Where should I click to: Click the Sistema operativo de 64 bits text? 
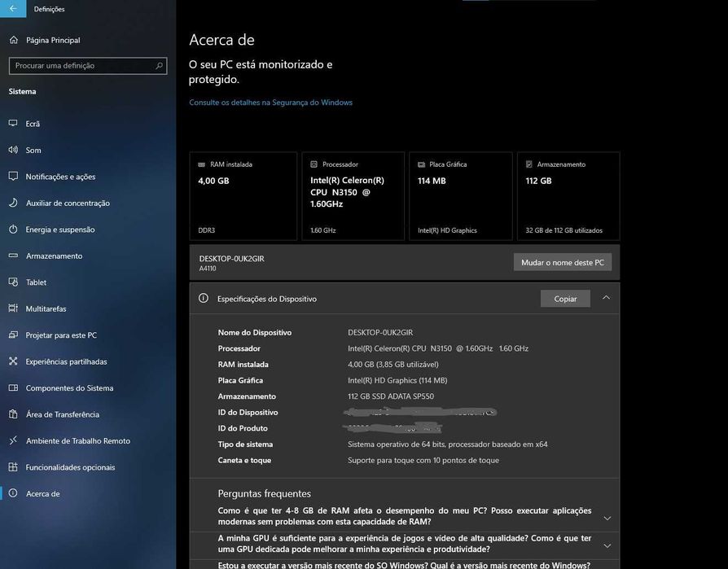click(448, 444)
